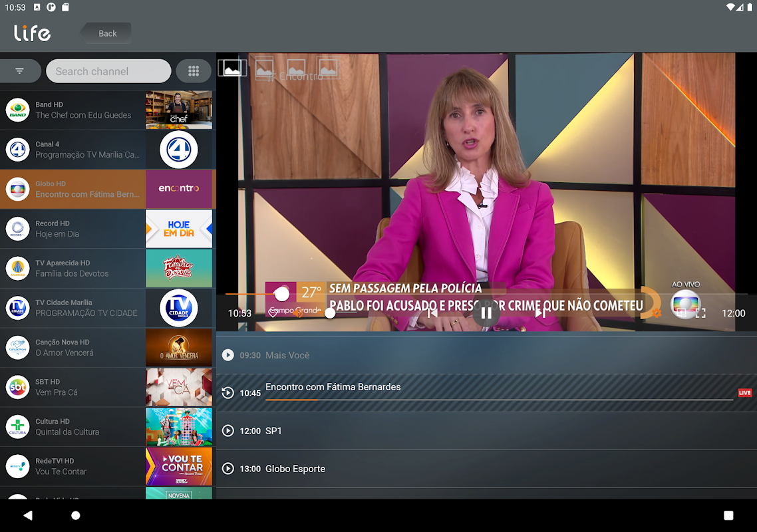Viewport: 757px width, 532px height.
Task: Open the Vou Te Contar thumbnail
Action: coord(179,466)
